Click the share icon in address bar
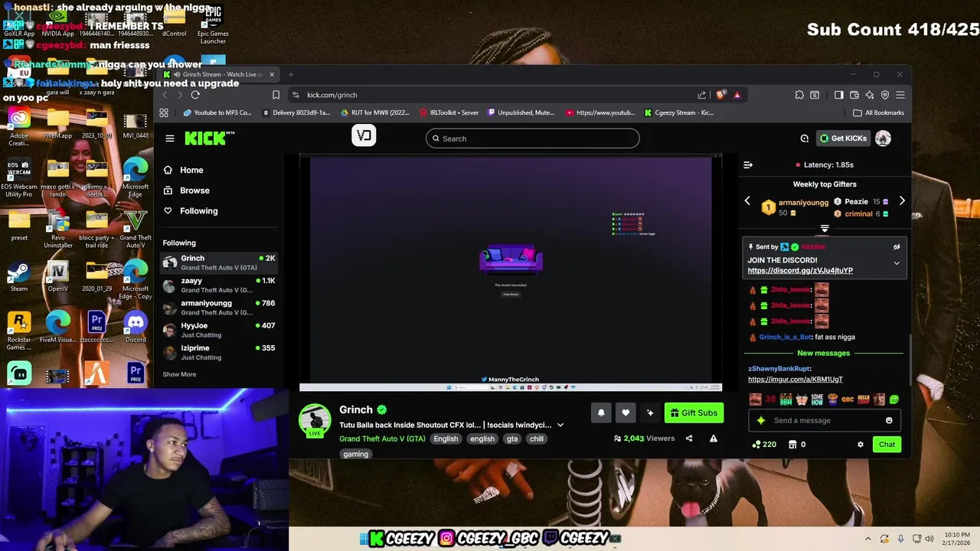 pyautogui.click(x=701, y=95)
